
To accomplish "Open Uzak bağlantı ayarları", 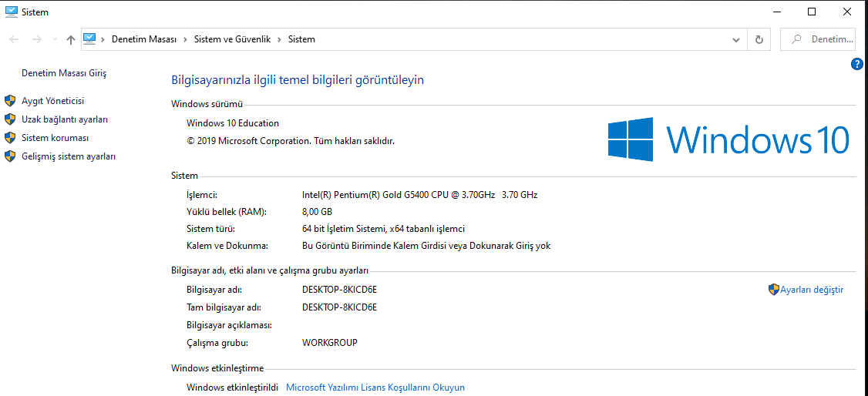I will coord(64,119).
